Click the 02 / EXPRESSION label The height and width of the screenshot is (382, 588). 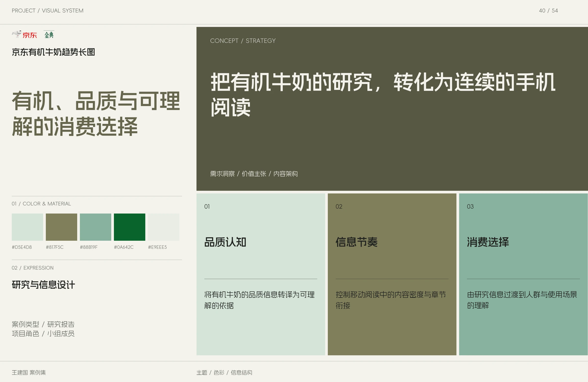coord(33,268)
